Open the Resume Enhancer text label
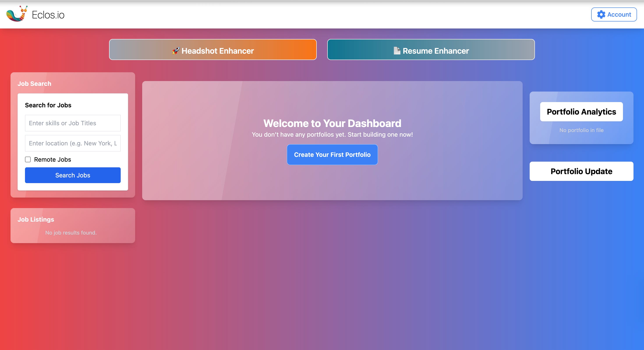This screenshot has height=350, width=644. pyautogui.click(x=436, y=51)
